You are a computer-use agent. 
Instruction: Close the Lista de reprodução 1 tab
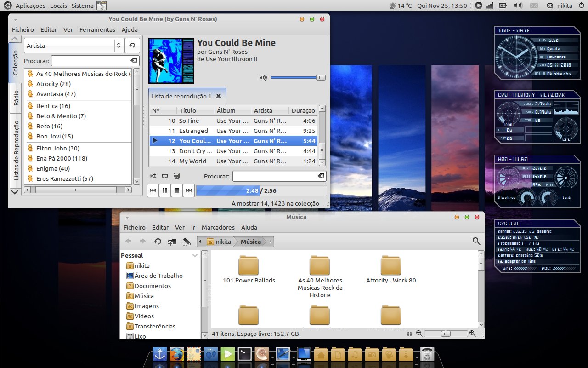click(219, 96)
